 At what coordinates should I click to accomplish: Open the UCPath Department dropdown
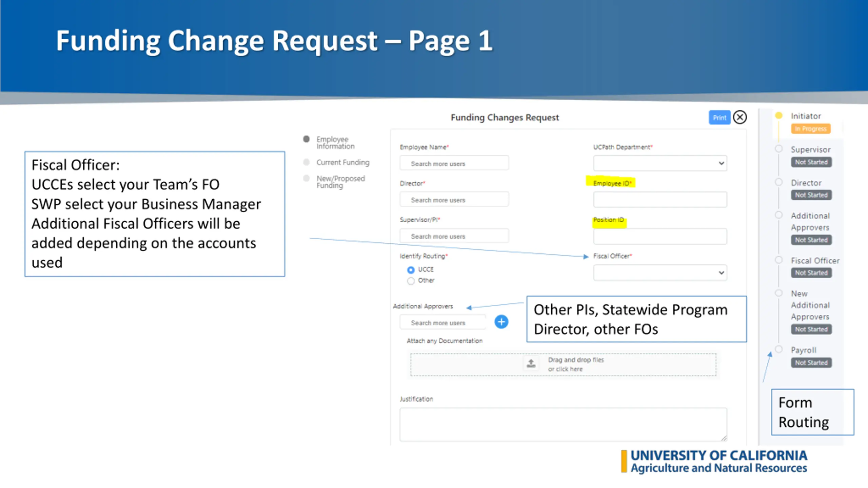click(660, 163)
